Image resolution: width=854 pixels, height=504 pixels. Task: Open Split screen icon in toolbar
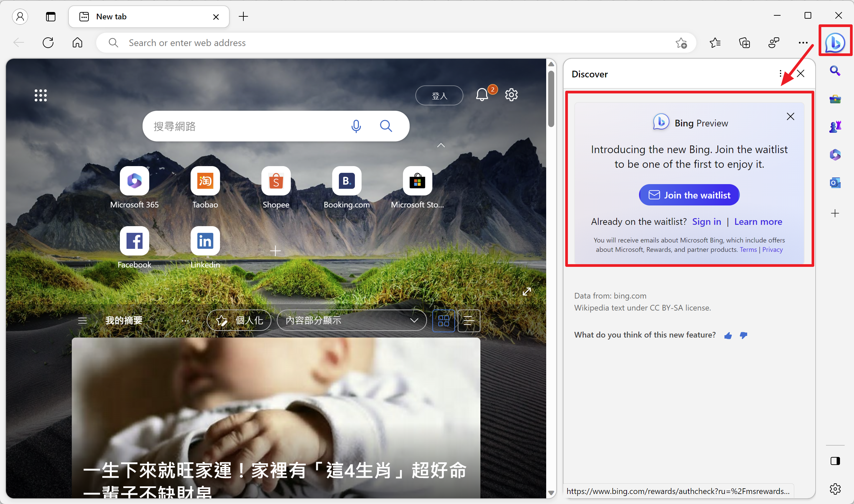835,461
